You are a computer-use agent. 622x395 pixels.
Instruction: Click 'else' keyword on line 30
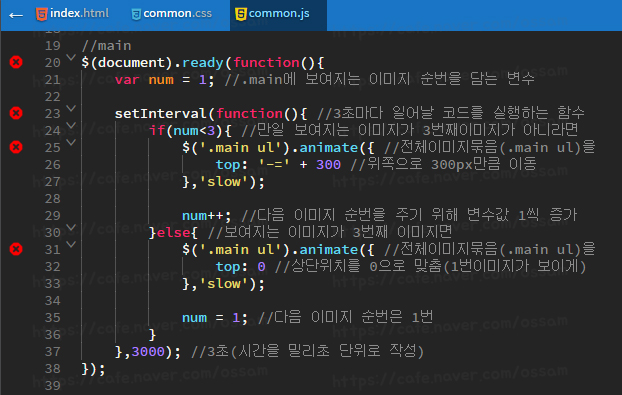174,233
